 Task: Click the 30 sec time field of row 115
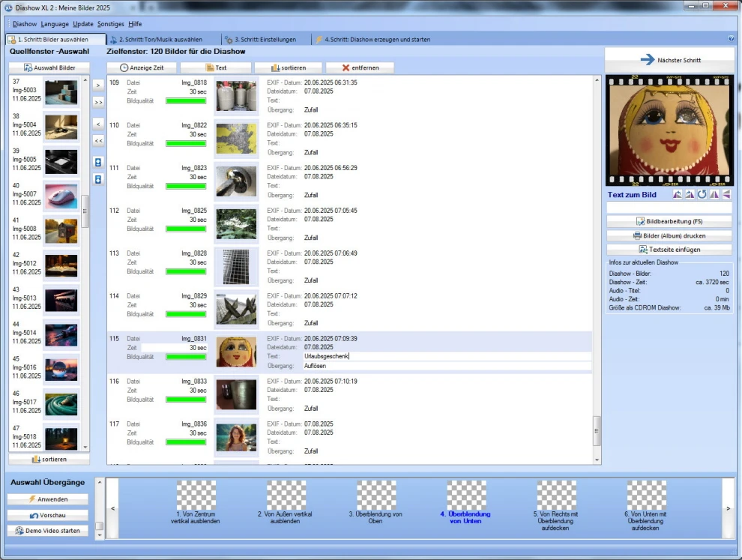(x=175, y=347)
